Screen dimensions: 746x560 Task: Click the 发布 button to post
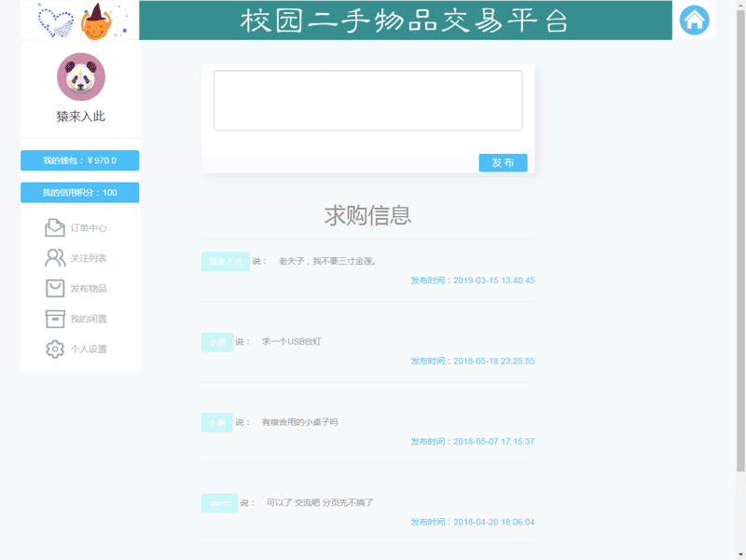[x=503, y=162]
